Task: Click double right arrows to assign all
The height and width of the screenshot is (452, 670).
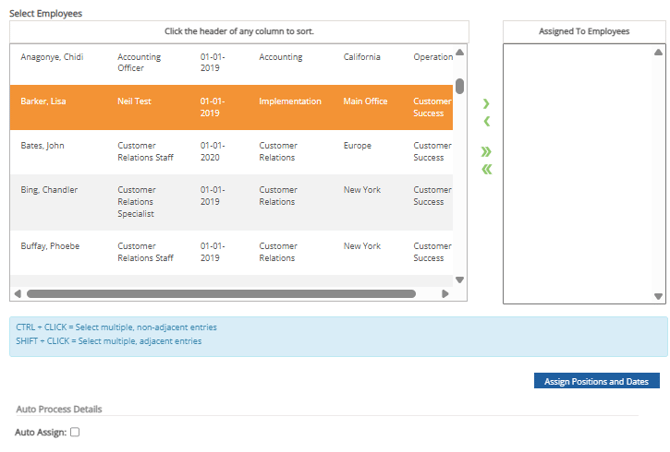Action: tap(486, 152)
